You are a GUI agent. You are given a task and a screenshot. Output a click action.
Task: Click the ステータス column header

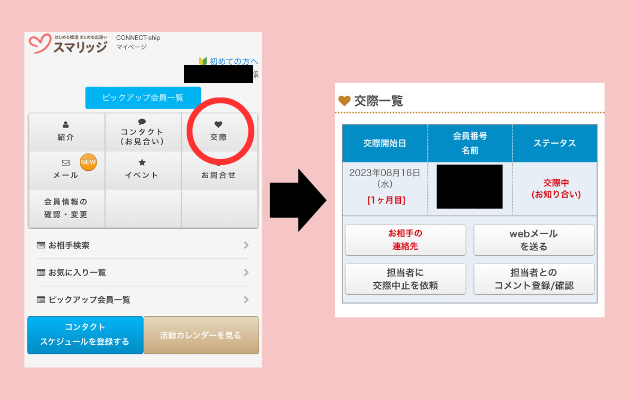(x=555, y=143)
